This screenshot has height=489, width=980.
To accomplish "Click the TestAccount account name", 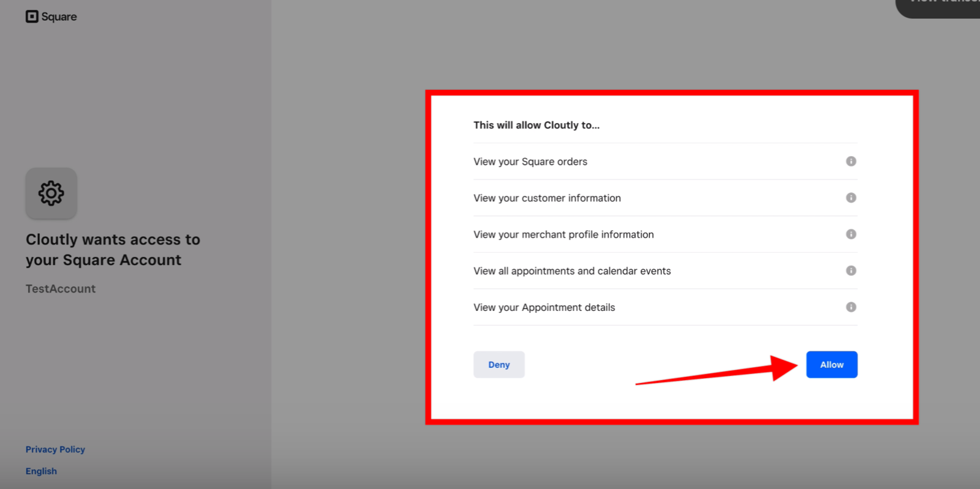I will (x=61, y=289).
